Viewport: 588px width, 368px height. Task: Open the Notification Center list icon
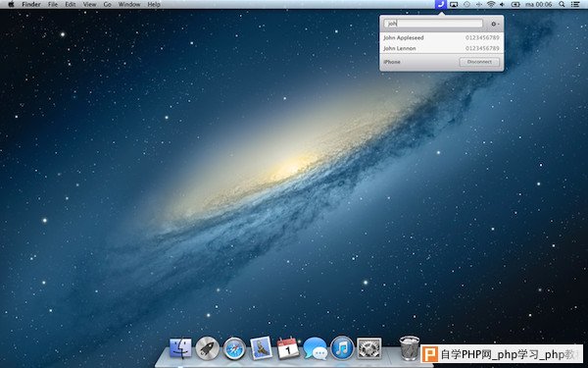tap(575, 5)
